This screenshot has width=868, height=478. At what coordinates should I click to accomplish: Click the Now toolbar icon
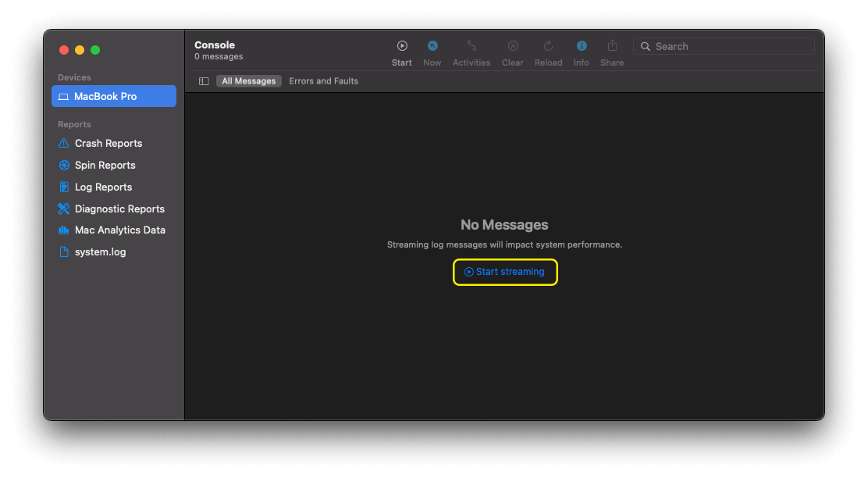432,46
